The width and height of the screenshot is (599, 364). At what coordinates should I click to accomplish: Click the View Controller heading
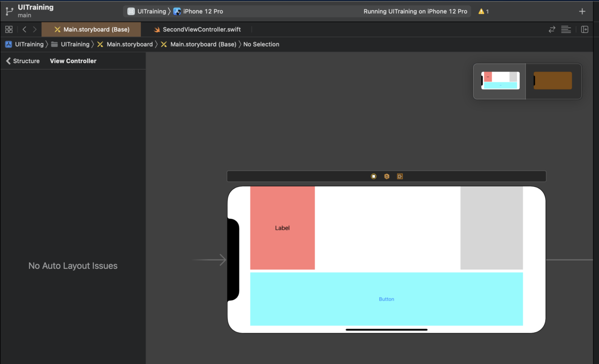(73, 61)
